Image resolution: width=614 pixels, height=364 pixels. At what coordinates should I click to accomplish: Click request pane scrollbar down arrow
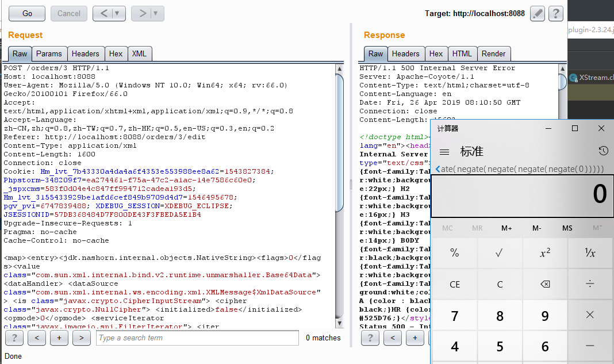[340, 323]
